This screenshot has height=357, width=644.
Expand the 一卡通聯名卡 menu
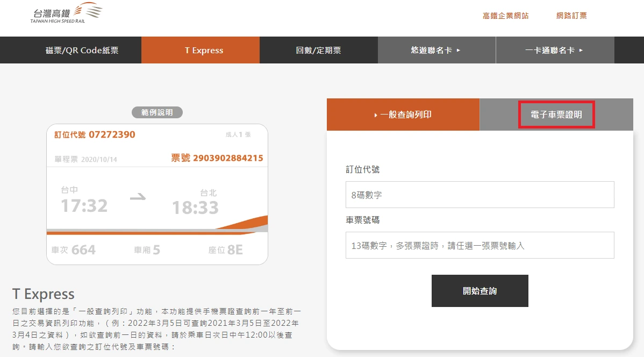coord(555,50)
